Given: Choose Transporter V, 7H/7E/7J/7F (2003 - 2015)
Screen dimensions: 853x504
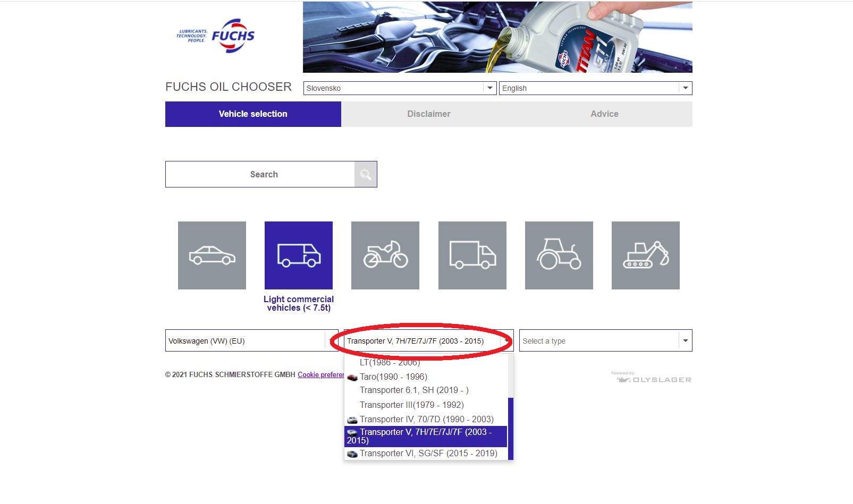Looking at the screenshot, I should coord(426,437).
